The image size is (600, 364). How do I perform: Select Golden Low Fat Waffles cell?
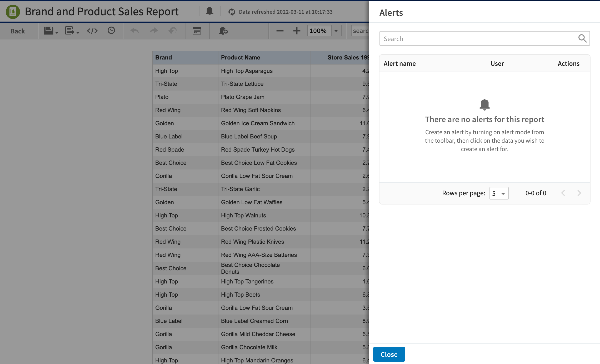pos(264,202)
